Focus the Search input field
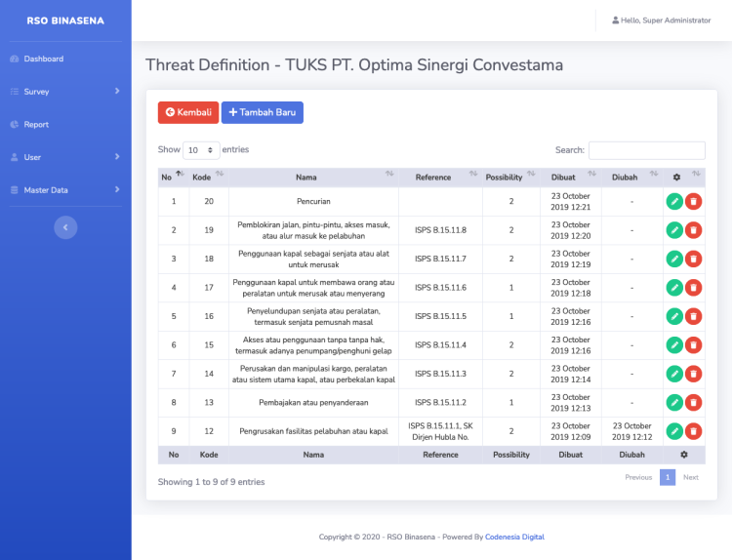The width and height of the screenshot is (732, 560). pyautogui.click(x=646, y=150)
